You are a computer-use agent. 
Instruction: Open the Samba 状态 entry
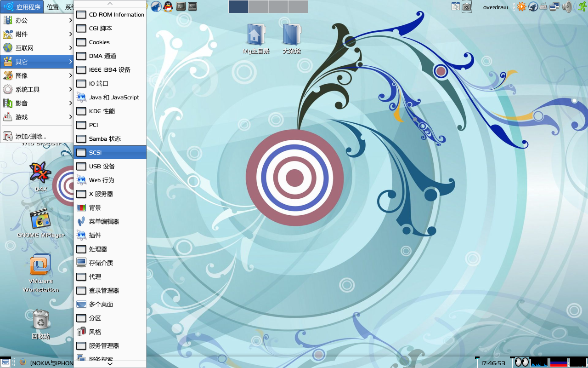pyautogui.click(x=110, y=138)
